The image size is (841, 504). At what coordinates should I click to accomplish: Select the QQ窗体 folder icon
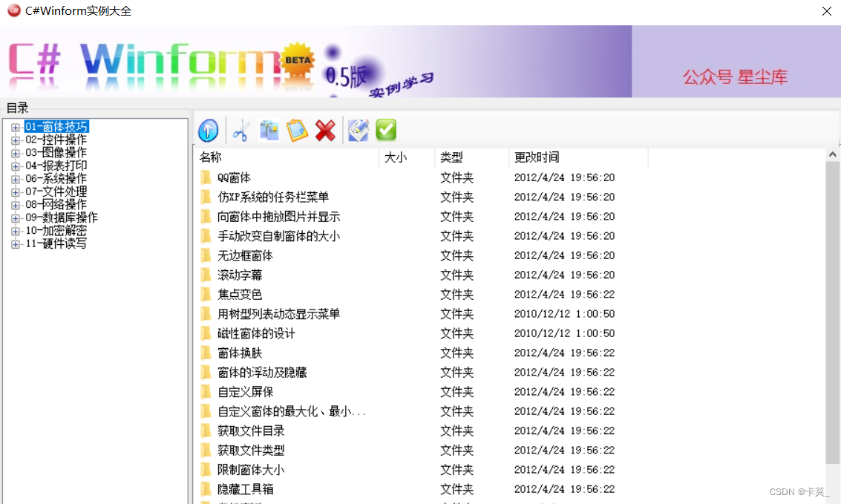click(206, 177)
